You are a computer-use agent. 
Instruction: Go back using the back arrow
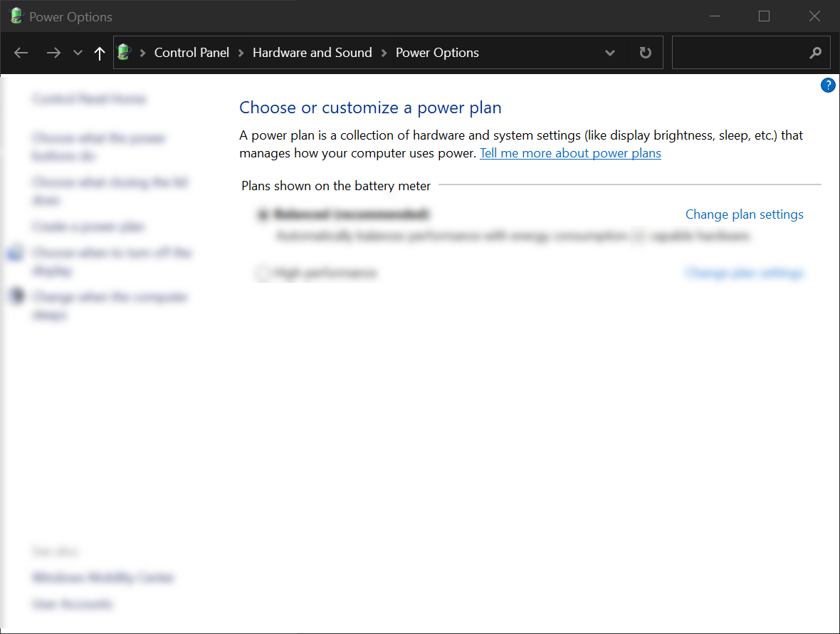pos(21,53)
